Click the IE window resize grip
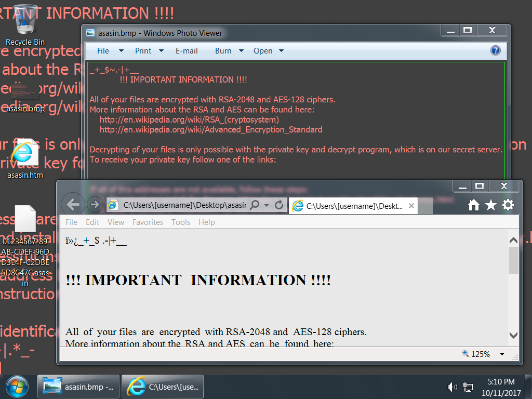This screenshot has width=532, height=399. coord(515,357)
